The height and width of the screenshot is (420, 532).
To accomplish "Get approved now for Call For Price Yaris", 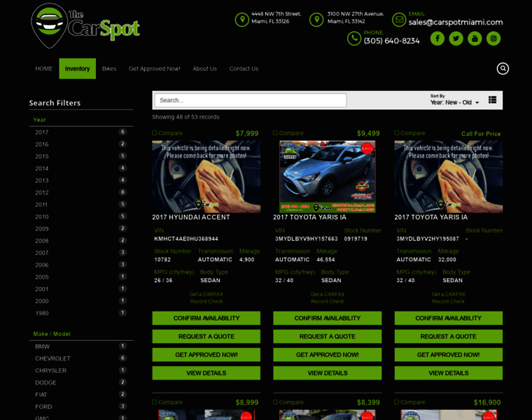I will pos(448,355).
